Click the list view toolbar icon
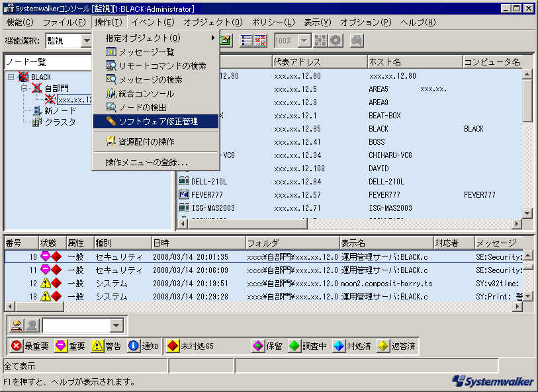 tap(246, 40)
